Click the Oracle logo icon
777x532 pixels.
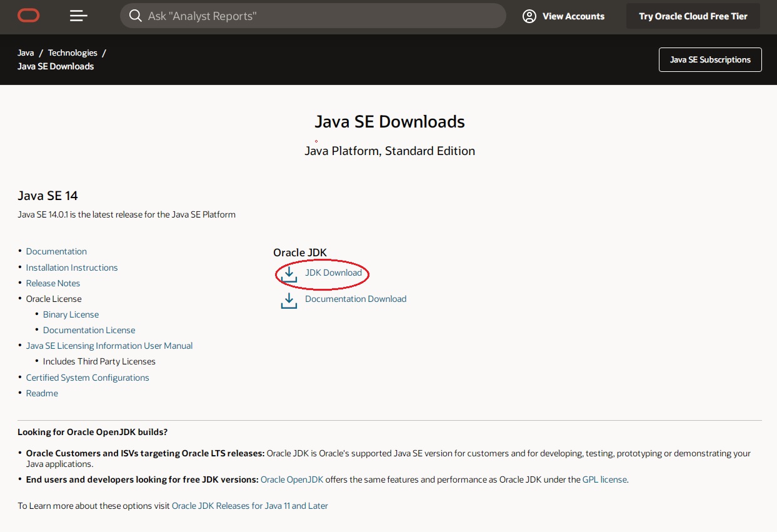click(29, 16)
